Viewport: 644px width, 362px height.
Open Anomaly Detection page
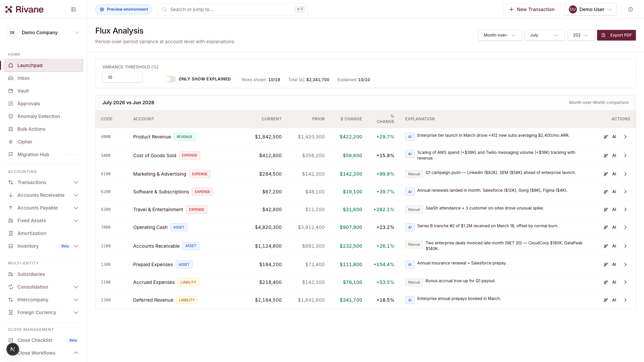[43, 116]
